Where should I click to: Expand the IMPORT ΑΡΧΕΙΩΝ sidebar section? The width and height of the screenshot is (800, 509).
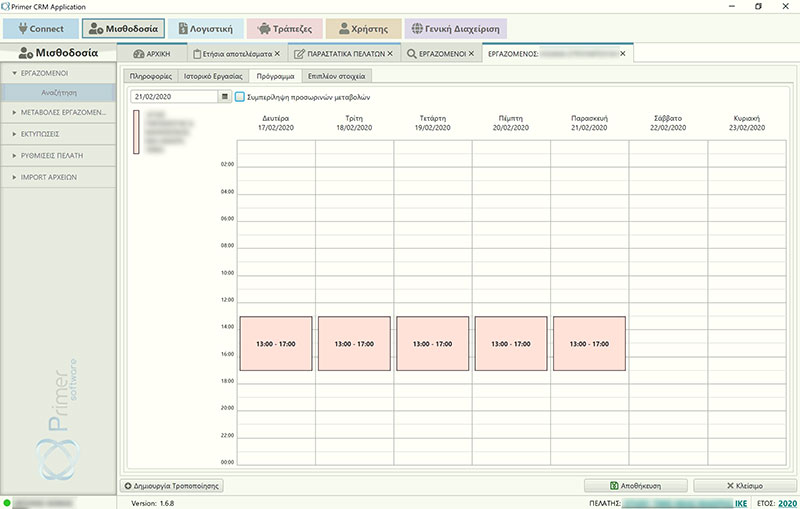tap(59, 177)
